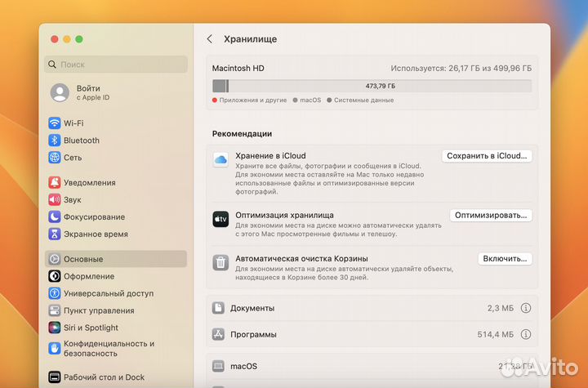Click Оптимизировать button
Screen dimensions: 588x388
pyautogui.click(x=491, y=216)
